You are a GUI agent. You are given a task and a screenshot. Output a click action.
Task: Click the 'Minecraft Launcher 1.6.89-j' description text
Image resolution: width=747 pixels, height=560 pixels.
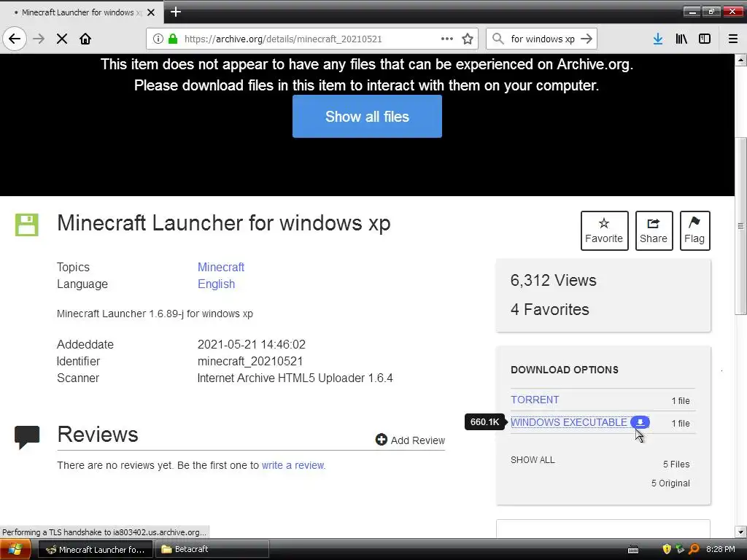pos(155,314)
